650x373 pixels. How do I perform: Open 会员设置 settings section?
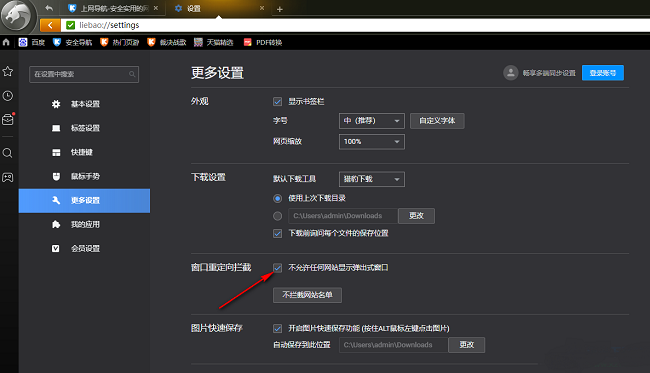(84, 249)
